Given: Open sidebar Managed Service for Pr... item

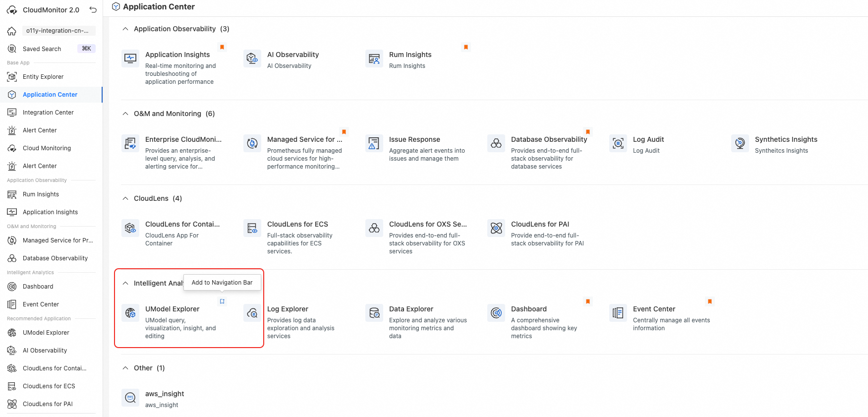Looking at the screenshot, I should pos(51,240).
